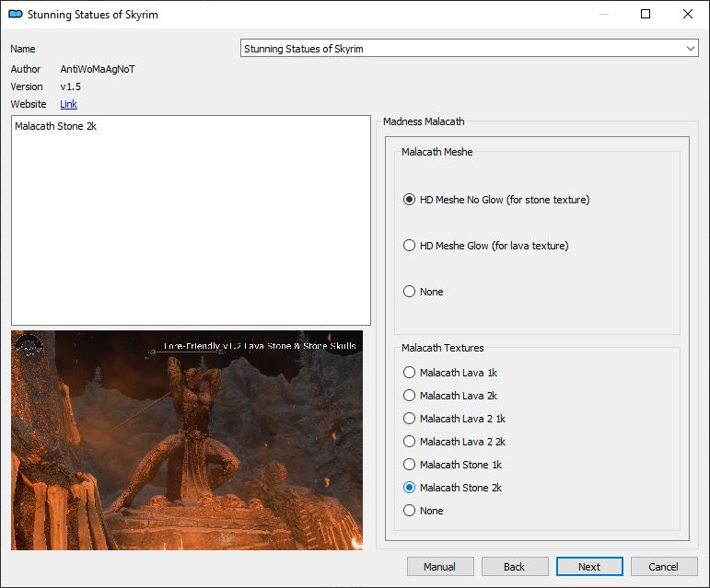710x588 pixels.
Task: Maximize the installer window
Action: 646,15
